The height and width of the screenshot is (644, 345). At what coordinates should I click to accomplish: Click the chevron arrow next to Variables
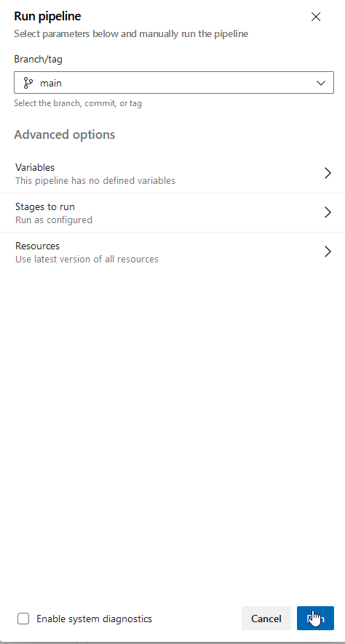click(328, 173)
